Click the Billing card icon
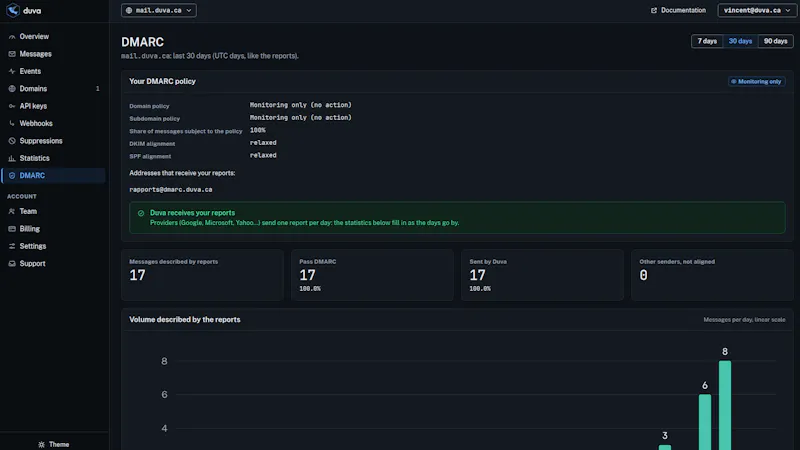The width and height of the screenshot is (800, 450). [x=12, y=229]
